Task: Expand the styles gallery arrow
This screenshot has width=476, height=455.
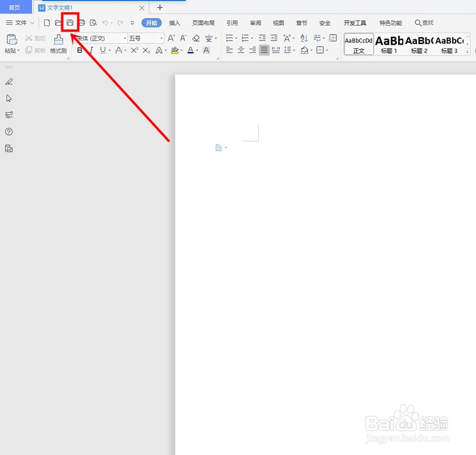Action: click(468, 52)
